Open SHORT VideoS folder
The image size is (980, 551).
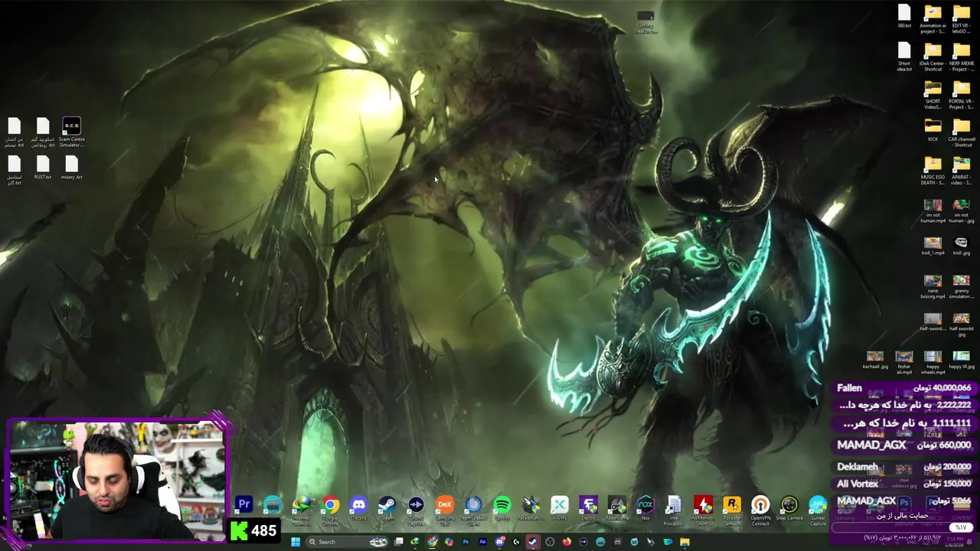tap(933, 95)
